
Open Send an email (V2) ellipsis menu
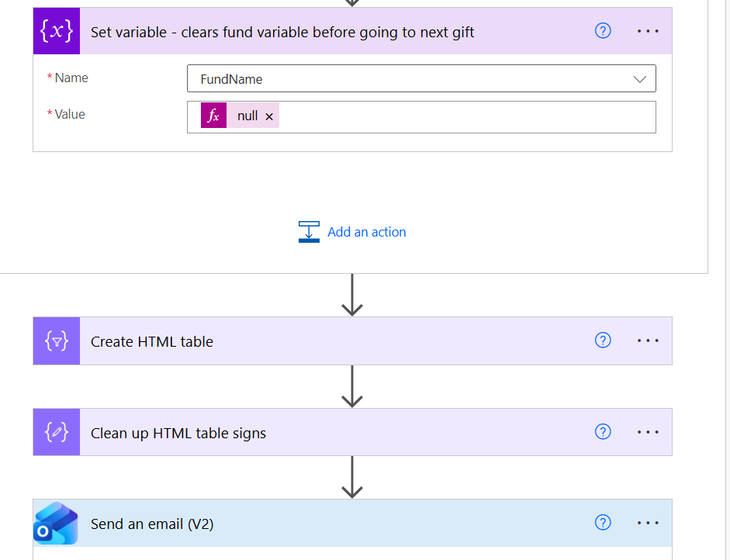pyautogui.click(x=648, y=523)
